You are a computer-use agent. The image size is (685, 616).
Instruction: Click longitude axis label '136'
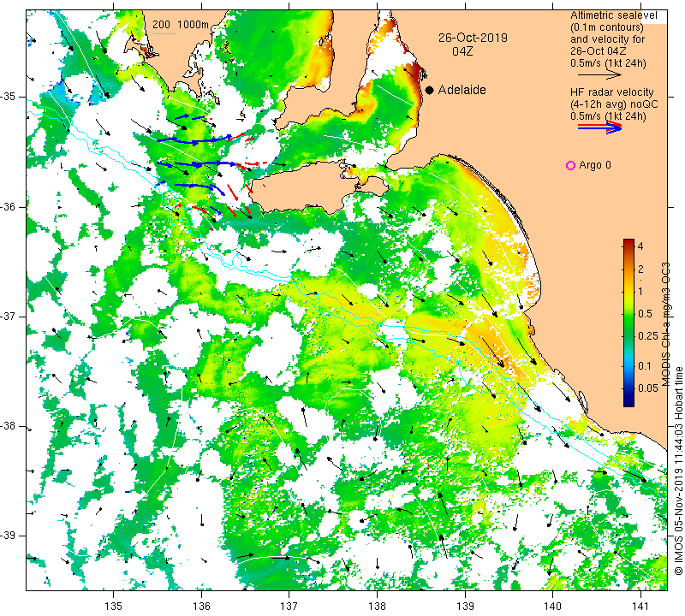(x=201, y=606)
